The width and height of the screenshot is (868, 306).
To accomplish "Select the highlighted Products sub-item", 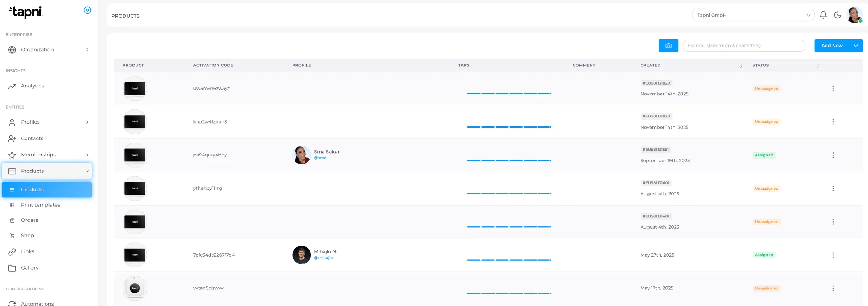I will (x=47, y=190).
